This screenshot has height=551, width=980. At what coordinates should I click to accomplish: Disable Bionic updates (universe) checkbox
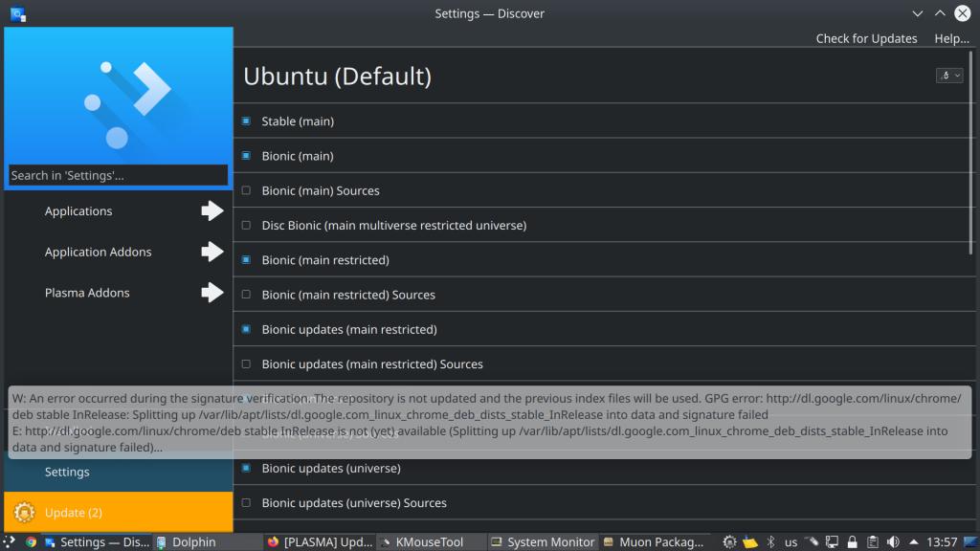[x=246, y=469]
